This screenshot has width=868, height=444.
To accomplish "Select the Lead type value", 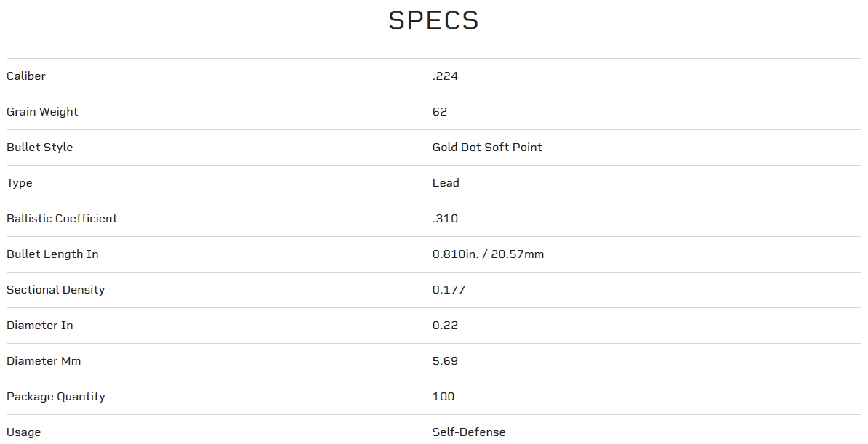I will [x=446, y=183].
